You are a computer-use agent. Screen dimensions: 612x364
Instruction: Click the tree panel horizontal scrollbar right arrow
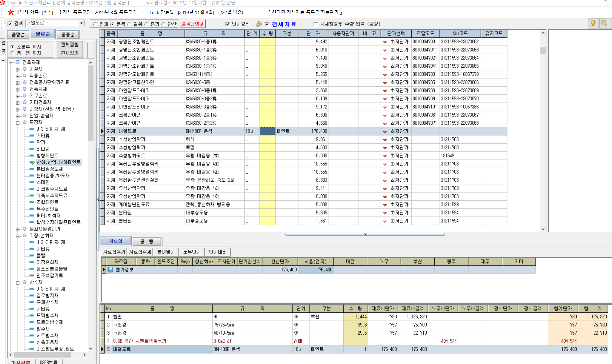click(x=84, y=355)
